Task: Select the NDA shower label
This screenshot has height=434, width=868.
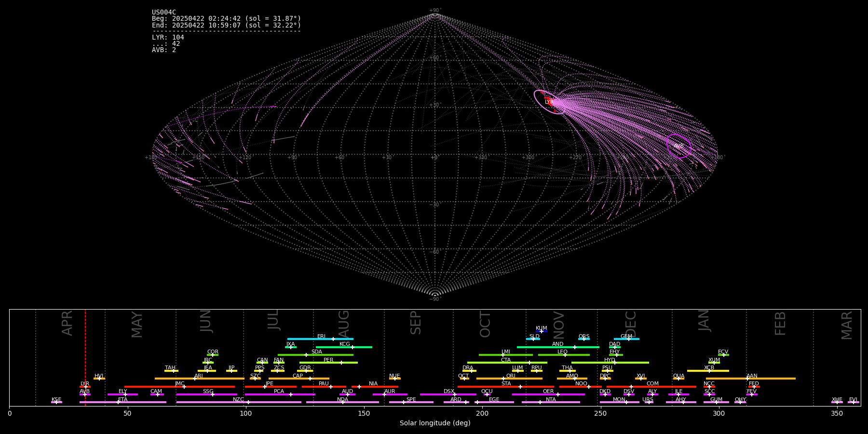Action: click(x=342, y=400)
